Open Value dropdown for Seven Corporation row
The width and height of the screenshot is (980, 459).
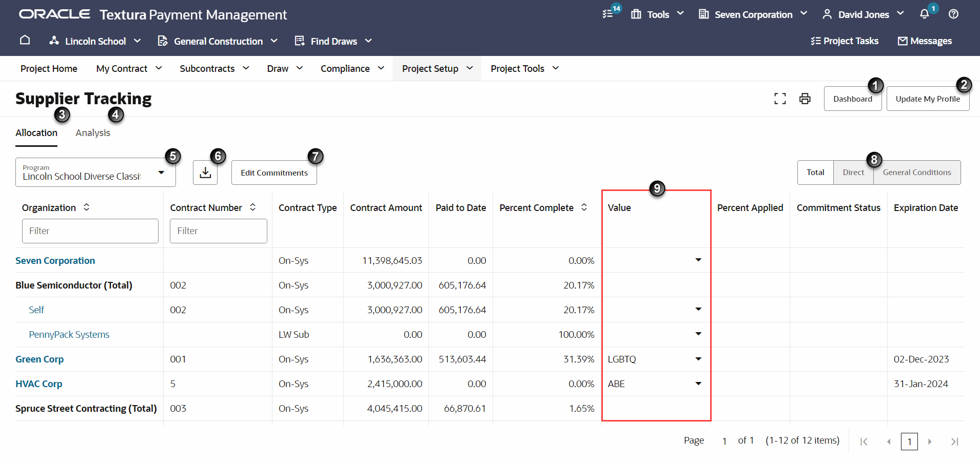coord(698,260)
